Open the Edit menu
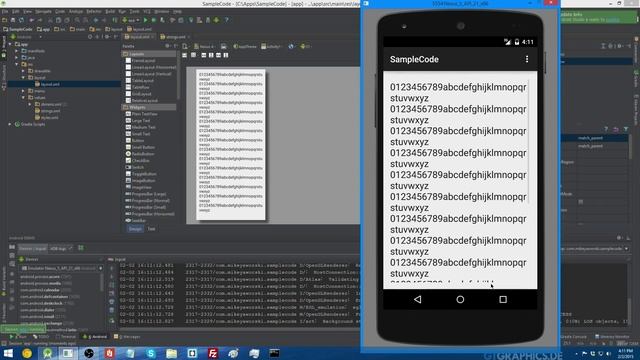This screenshot has height=360, width=640. 16,11
